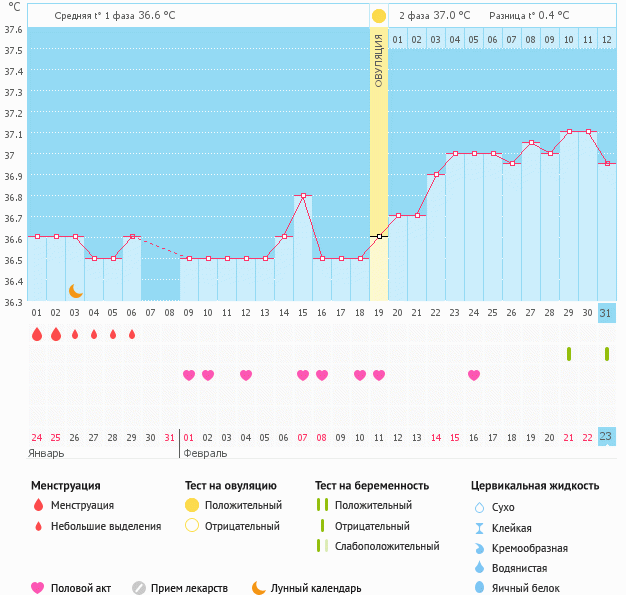Click the Прием лекарств legend icon

coord(139,588)
